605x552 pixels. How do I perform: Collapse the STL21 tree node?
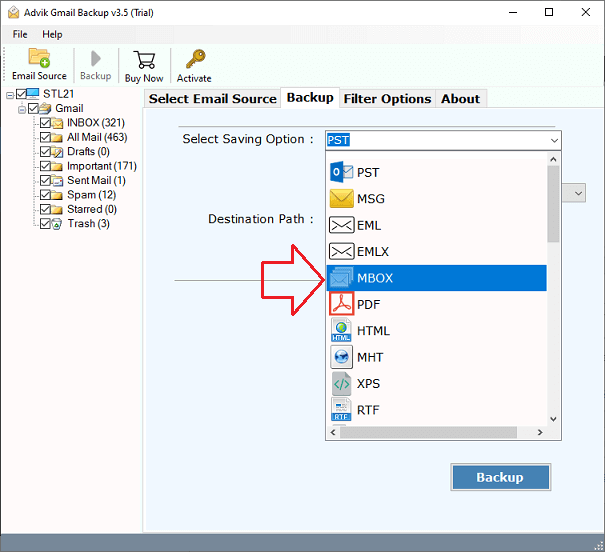tap(10, 95)
